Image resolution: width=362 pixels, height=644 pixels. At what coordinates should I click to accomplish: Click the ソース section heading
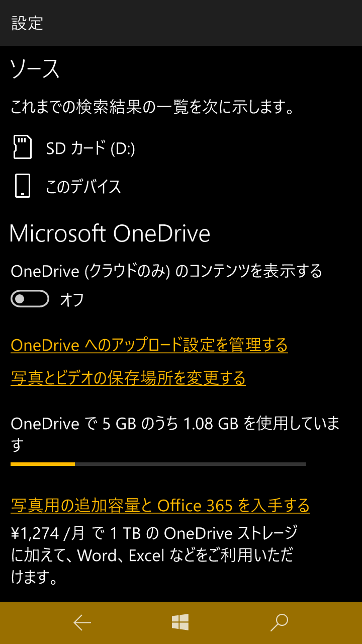click(35, 68)
